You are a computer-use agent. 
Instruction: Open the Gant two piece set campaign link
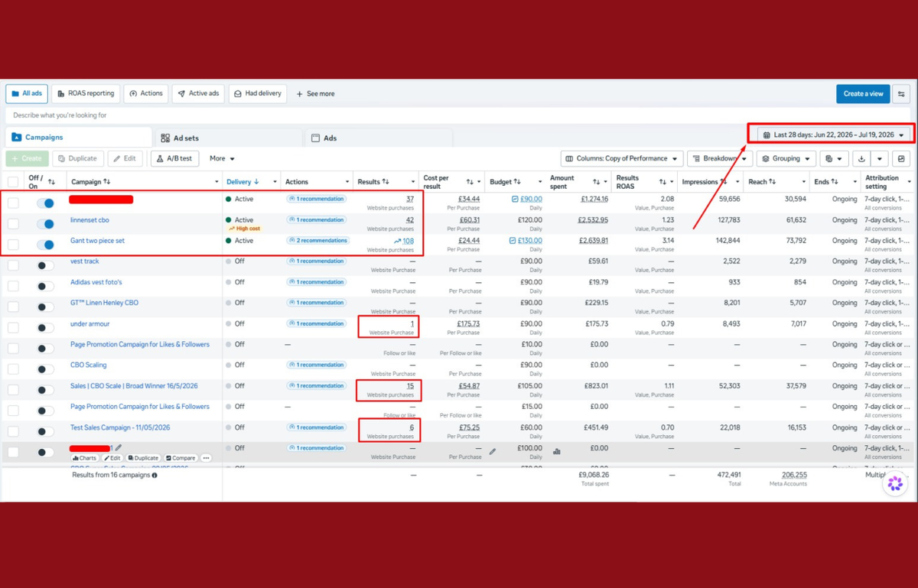pos(97,240)
